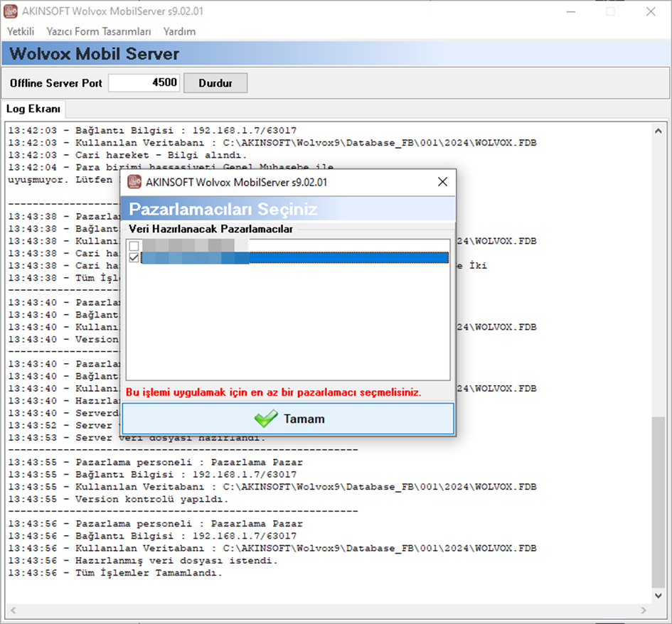Tick the unchecked first marketer checkbox
This screenshot has width=672, height=624.
[x=134, y=246]
